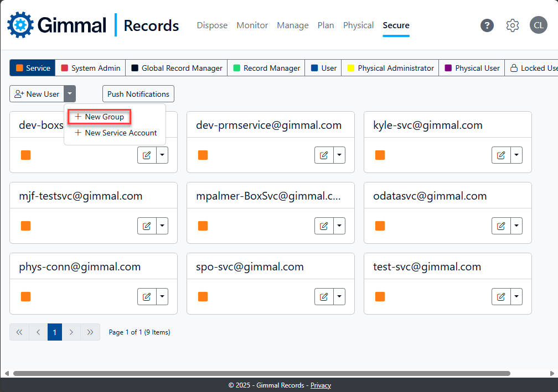Edit the mjf-testsvc@gimmal.com account
This screenshot has height=392, width=558.
pos(147,226)
